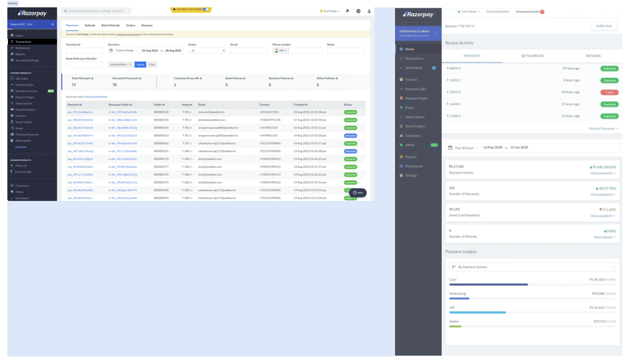The width and height of the screenshot is (630, 364).
Task: Switch to the Batch Refunds tab
Action: point(110,25)
